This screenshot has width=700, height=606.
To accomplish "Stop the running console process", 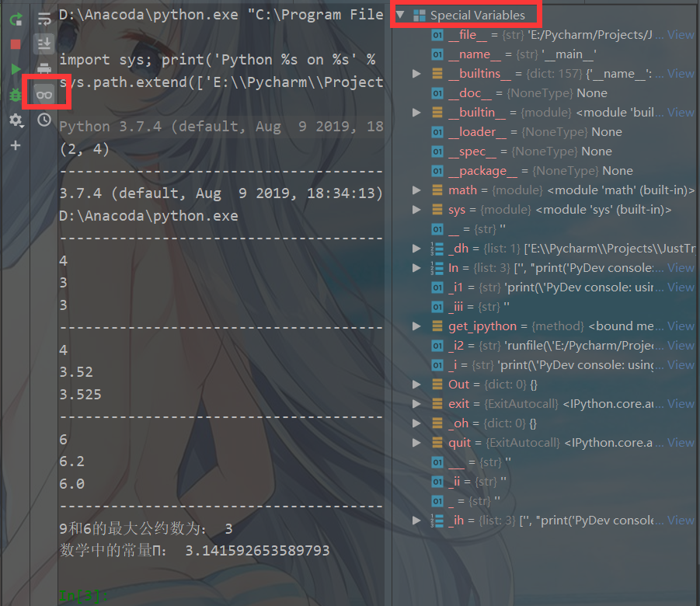I will pos(16,44).
